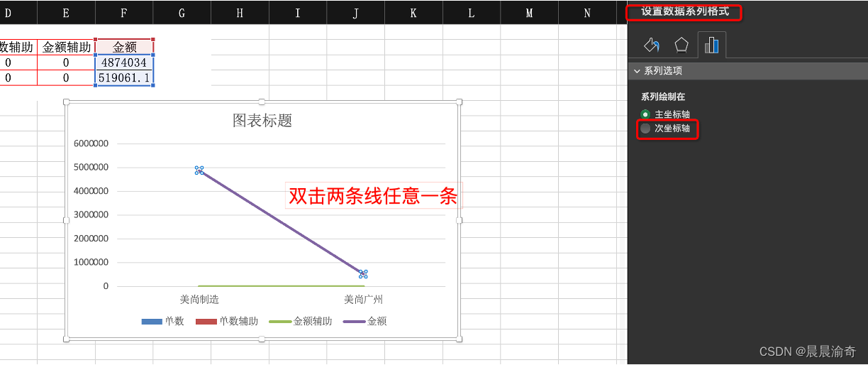Select column L header

[x=472, y=13]
